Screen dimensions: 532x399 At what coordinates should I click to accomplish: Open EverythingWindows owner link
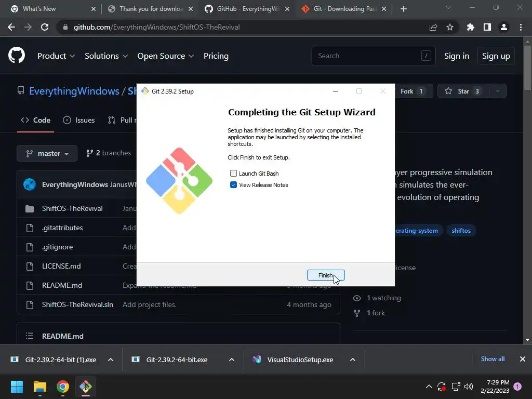(74, 91)
